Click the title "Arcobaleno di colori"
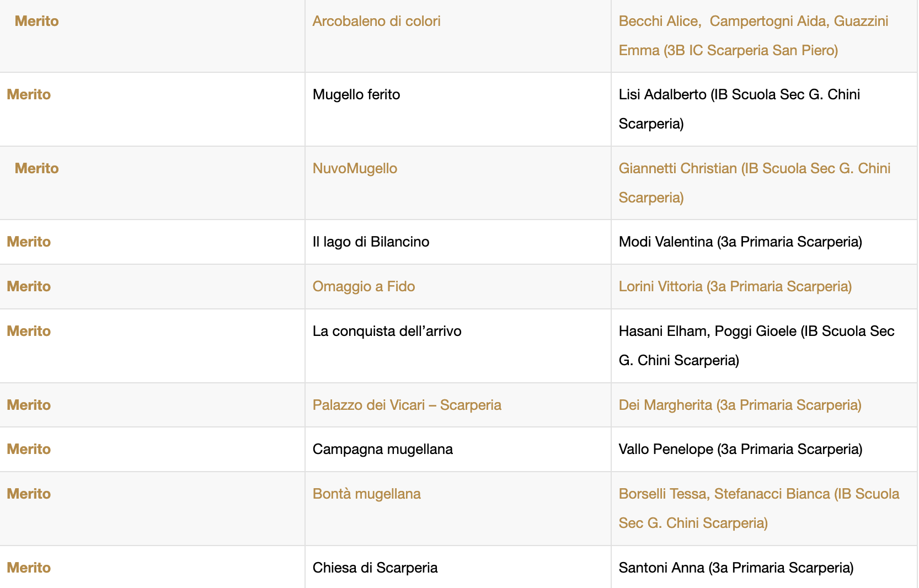The image size is (919, 588). click(x=376, y=22)
